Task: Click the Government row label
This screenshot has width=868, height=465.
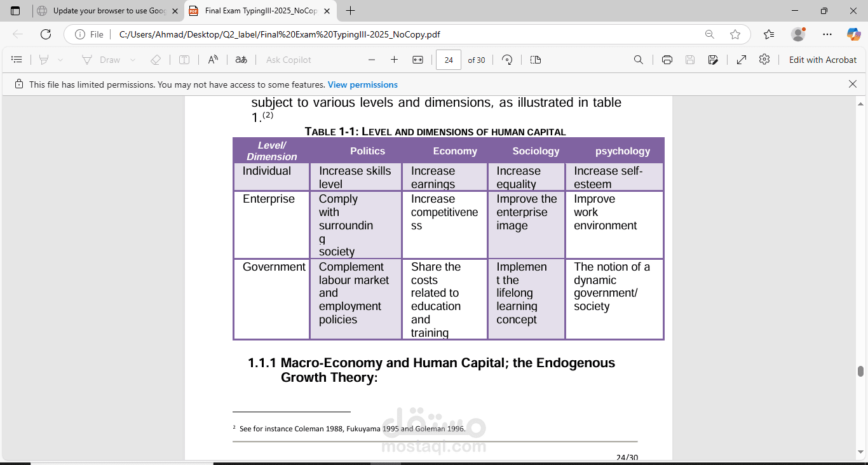Action: (x=274, y=267)
